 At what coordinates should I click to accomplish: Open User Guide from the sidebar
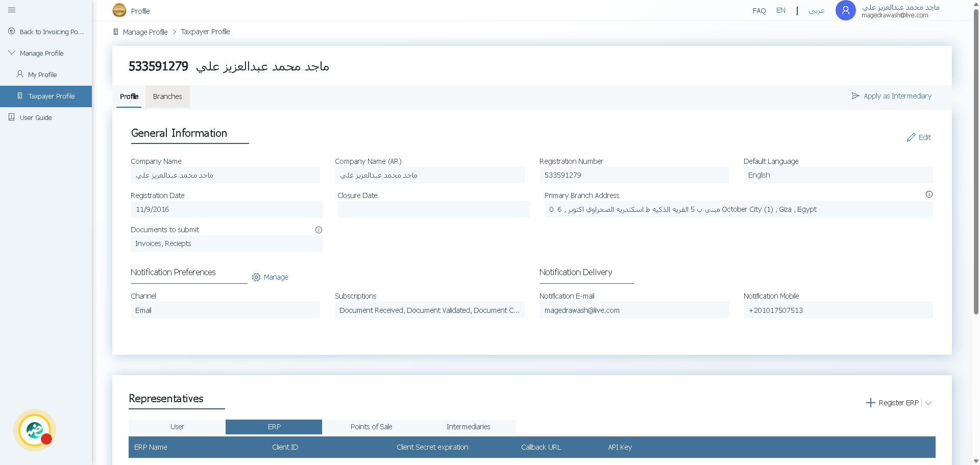point(36,117)
